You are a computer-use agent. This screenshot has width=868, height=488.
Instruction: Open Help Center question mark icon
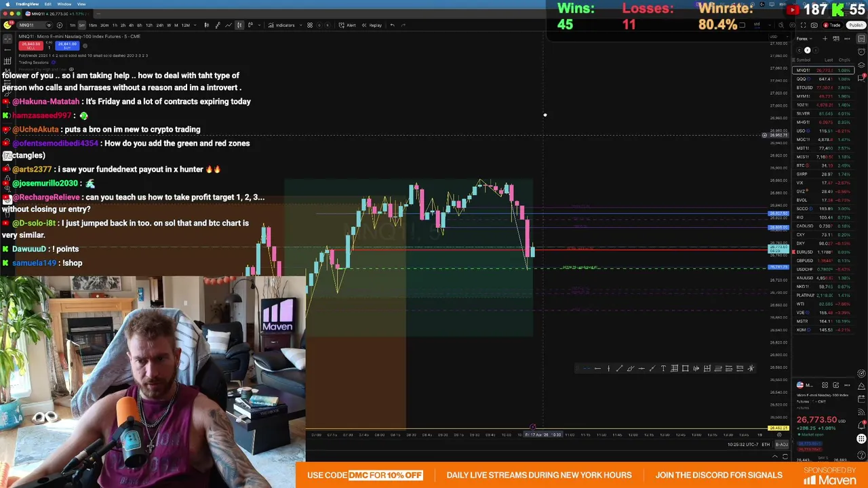click(x=861, y=455)
